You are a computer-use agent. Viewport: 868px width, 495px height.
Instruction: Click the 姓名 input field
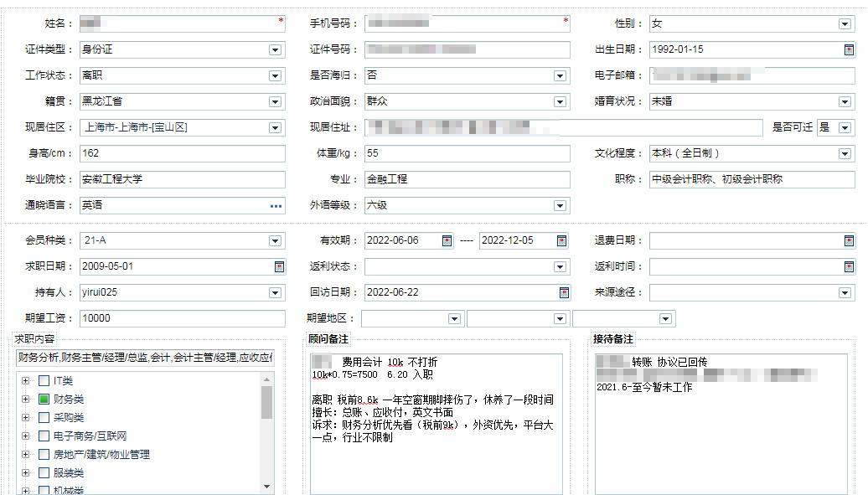183,23
